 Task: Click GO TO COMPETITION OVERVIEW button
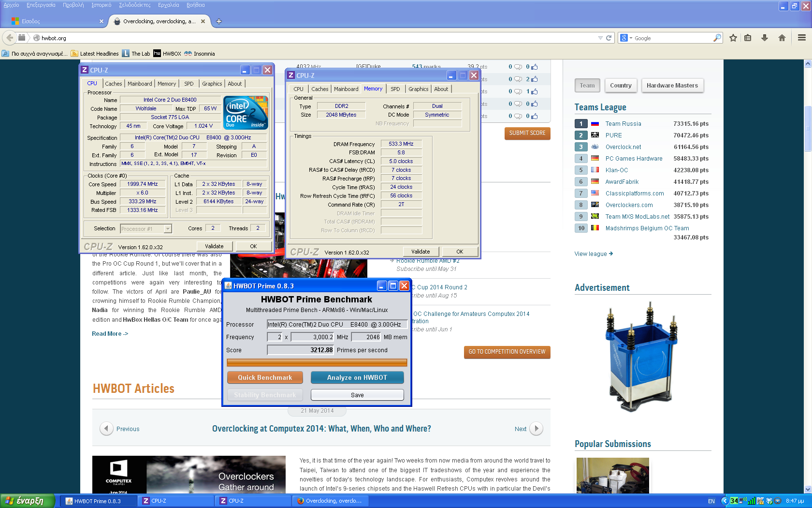point(507,352)
